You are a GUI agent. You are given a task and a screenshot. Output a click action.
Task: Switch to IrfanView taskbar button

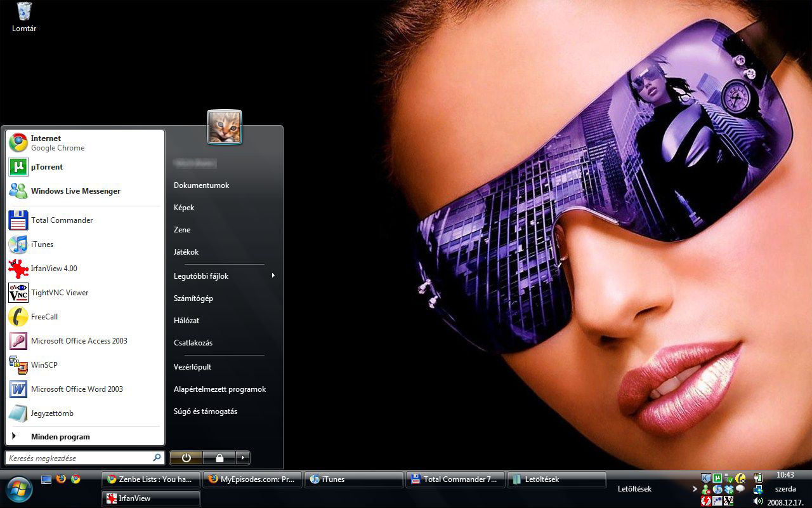point(151,498)
